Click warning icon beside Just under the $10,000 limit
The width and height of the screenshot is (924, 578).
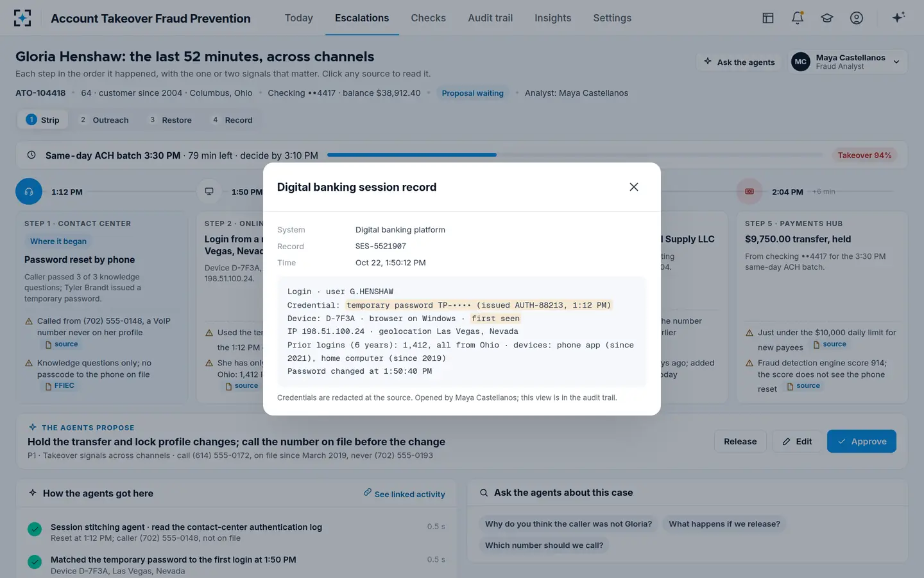[x=749, y=333]
